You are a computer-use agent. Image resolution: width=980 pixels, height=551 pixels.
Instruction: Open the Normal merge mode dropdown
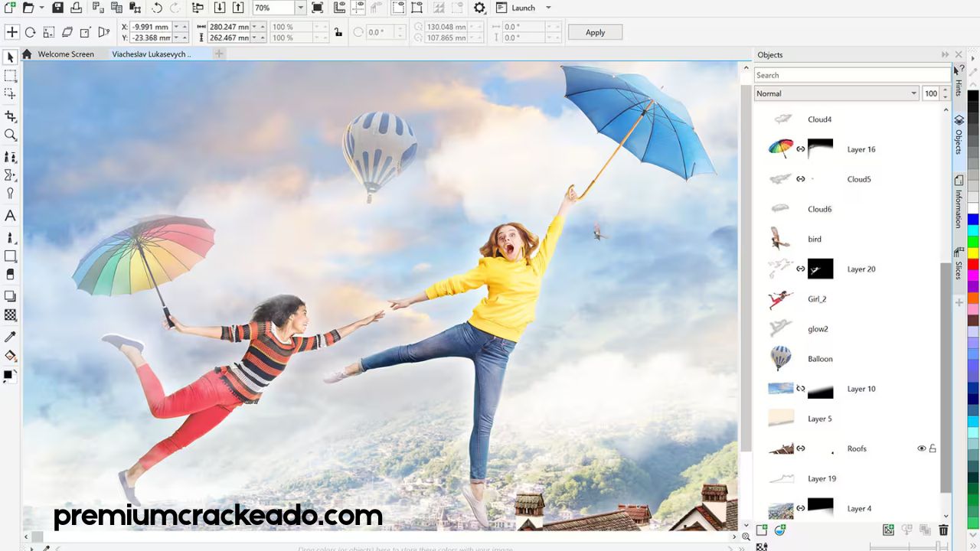[913, 93]
